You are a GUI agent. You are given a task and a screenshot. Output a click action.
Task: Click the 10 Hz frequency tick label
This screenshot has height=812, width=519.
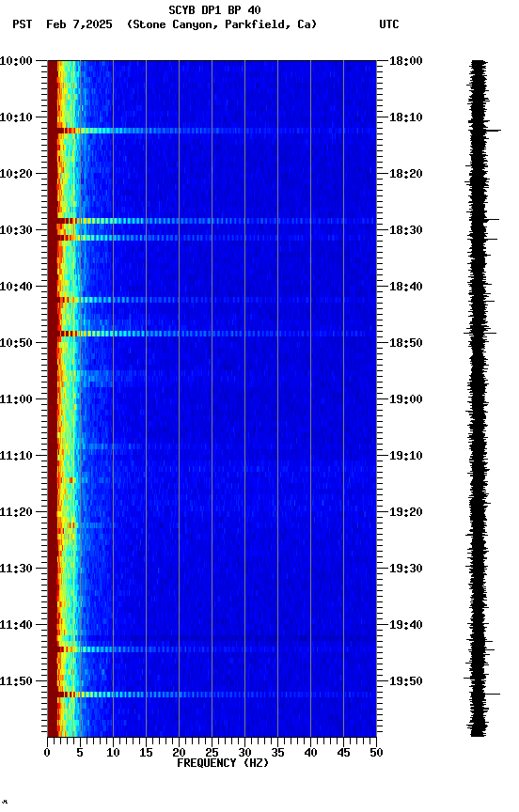[x=113, y=753]
